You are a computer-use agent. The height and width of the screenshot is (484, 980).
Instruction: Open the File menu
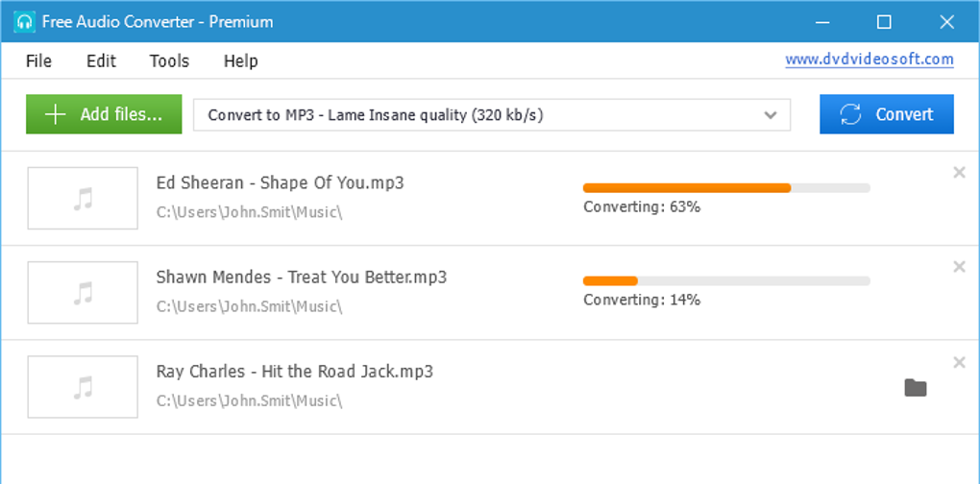click(38, 60)
